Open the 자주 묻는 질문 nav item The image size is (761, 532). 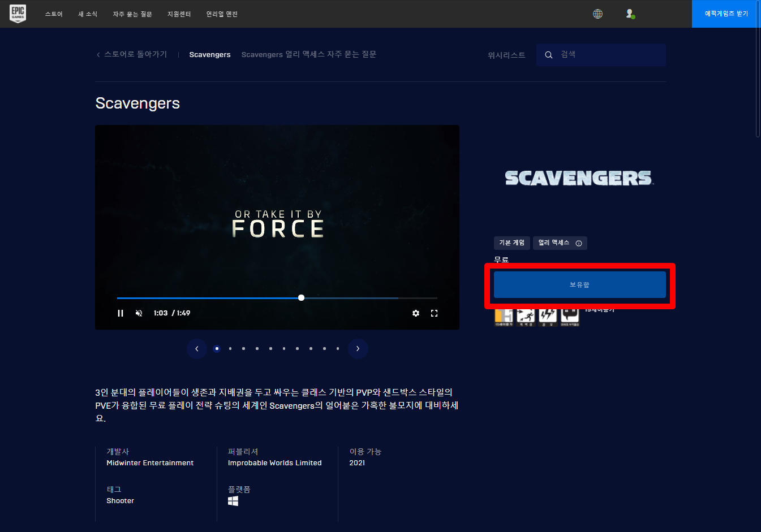click(132, 14)
